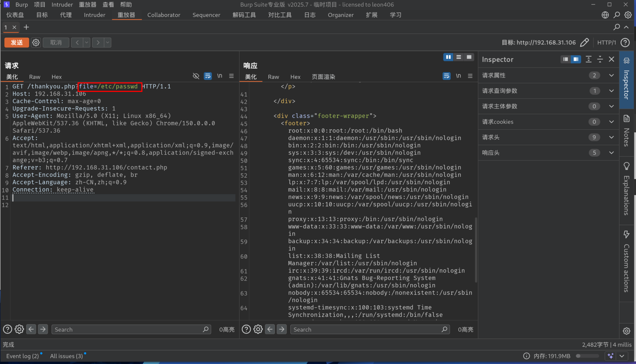Image resolution: width=636 pixels, height=364 pixels.
Task: Jump to the previous response search match
Action: pos(270,329)
